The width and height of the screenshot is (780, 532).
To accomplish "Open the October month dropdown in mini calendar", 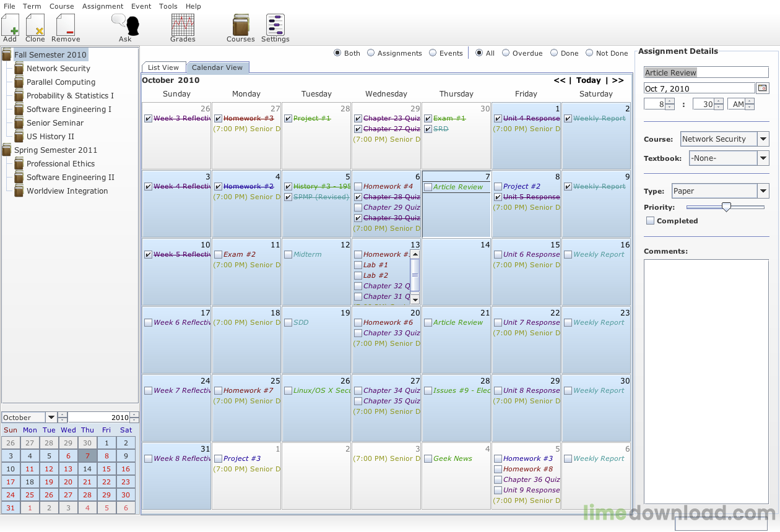I will [51, 418].
